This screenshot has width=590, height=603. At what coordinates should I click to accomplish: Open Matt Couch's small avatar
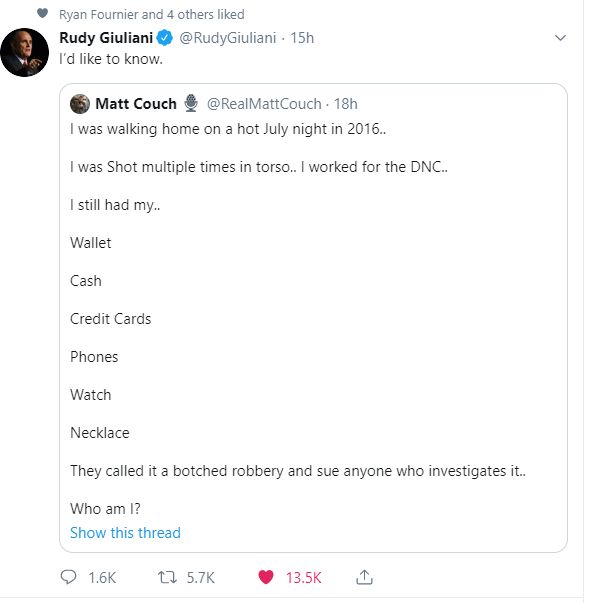(x=80, y=105)
